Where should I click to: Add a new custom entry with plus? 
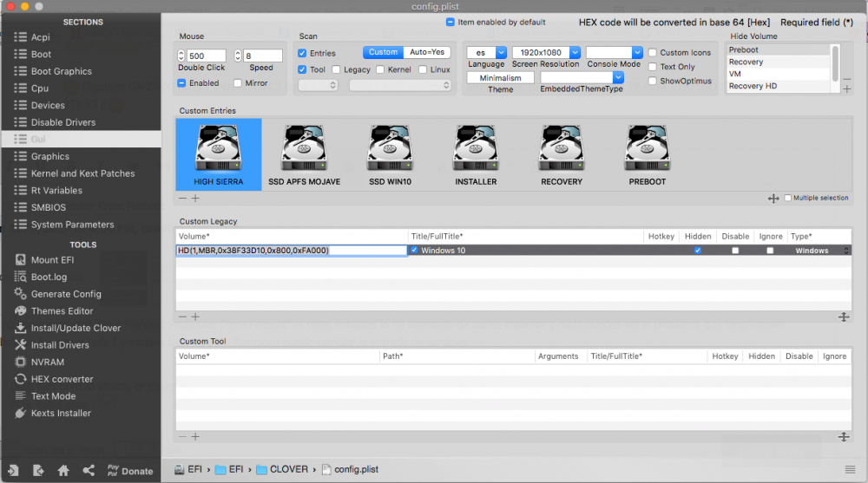pyautogui.click(x=195, y=198)
